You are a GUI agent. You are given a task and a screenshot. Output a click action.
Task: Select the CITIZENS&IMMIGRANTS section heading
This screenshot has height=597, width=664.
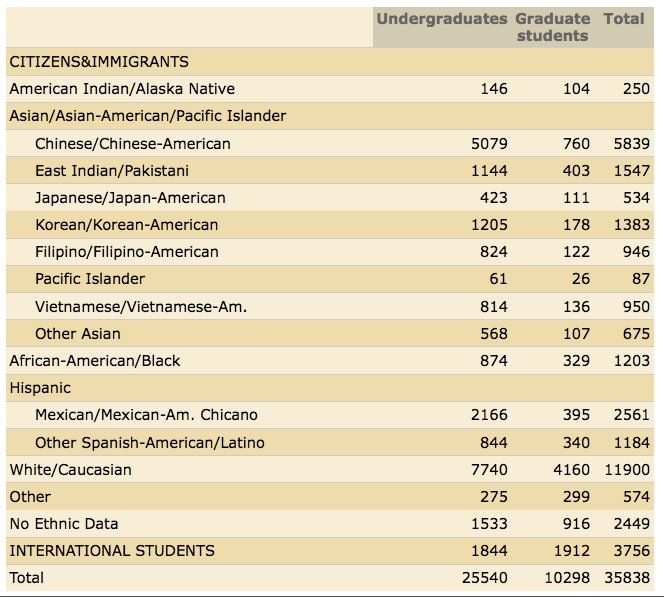(x=99, y=62)
